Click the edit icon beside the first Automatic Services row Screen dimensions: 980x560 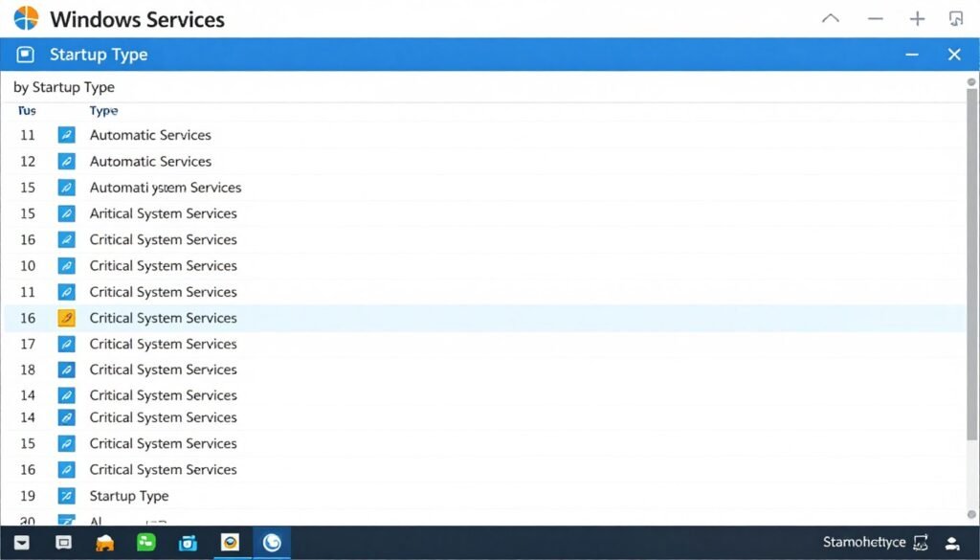(x=66, y=135)
